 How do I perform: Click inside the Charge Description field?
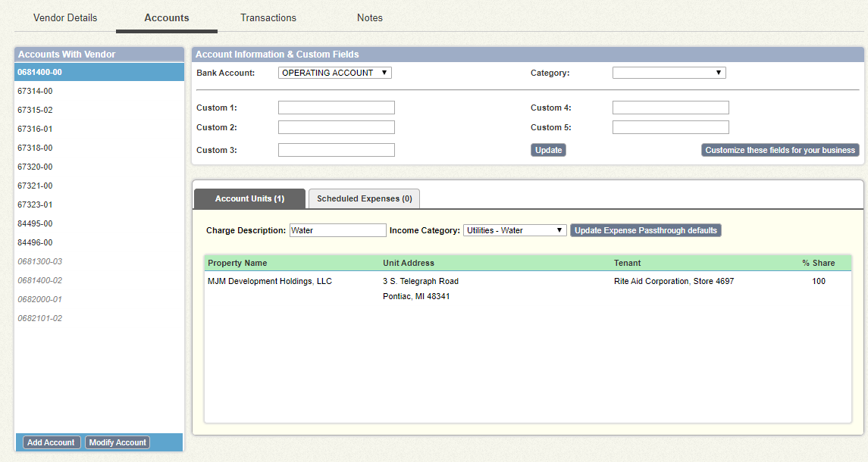(337, 229)
